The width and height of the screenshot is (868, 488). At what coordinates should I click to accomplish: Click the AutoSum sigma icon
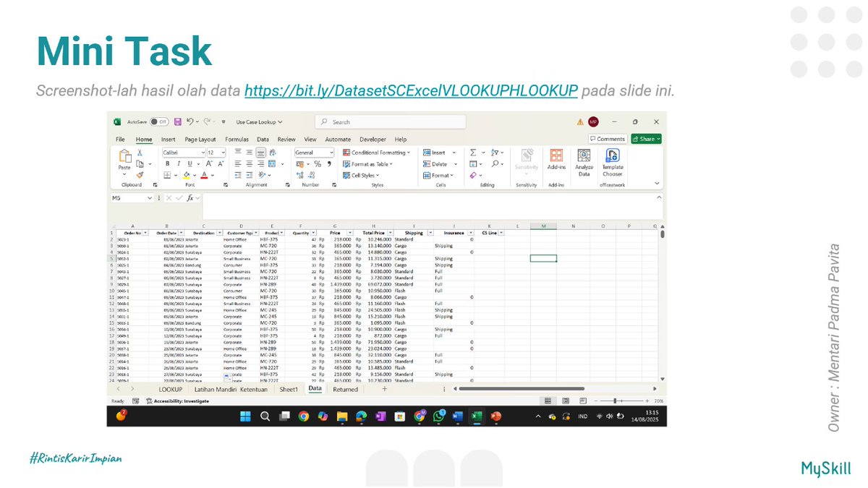pyautogui.click(x=473, y=153)
